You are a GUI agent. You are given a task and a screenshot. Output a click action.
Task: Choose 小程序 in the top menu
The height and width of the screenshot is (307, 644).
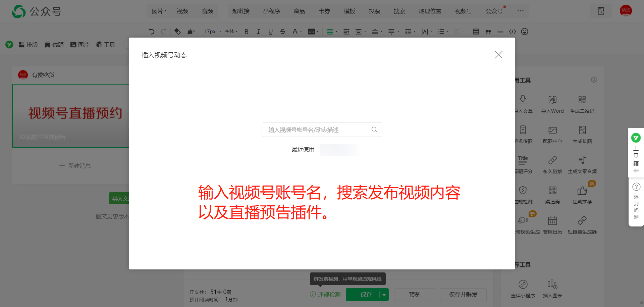(x=271, y=11)
